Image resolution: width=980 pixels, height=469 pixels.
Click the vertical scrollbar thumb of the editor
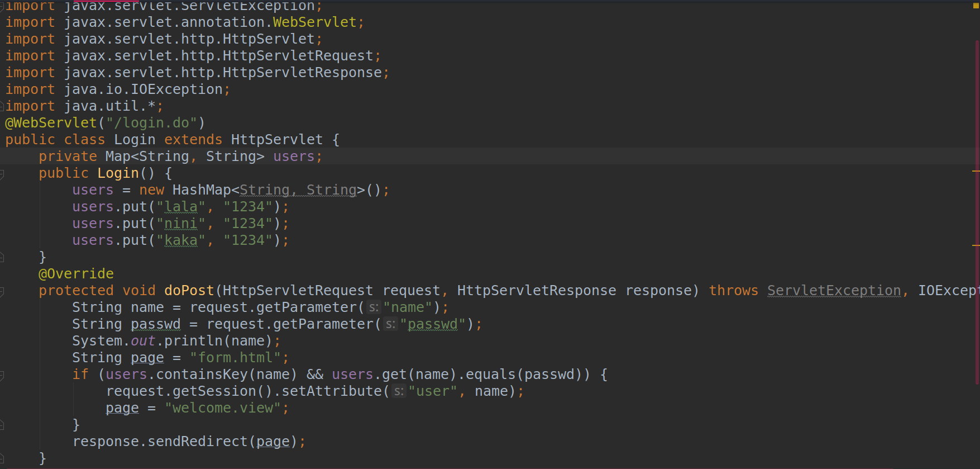pyautogui.click(x=977, y=212)
